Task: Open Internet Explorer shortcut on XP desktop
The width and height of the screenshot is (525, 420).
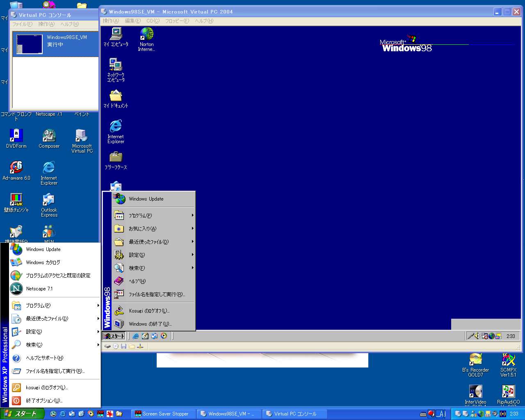Action: coord(49,173)
